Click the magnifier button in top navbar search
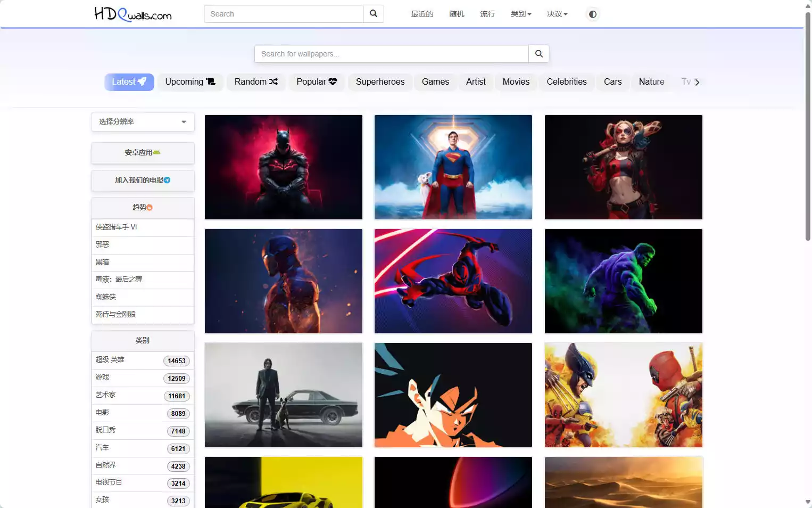The image size is (812, 508). tap(374, 14)
